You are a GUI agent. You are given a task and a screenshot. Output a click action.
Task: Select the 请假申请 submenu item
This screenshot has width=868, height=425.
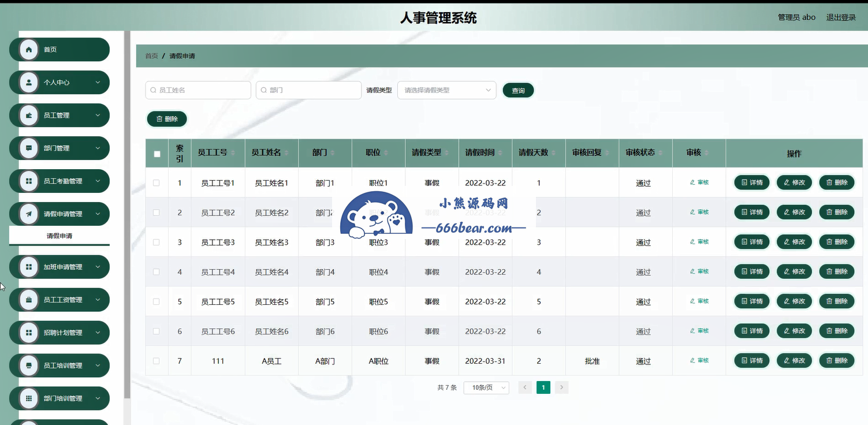[x=59, y=236]
